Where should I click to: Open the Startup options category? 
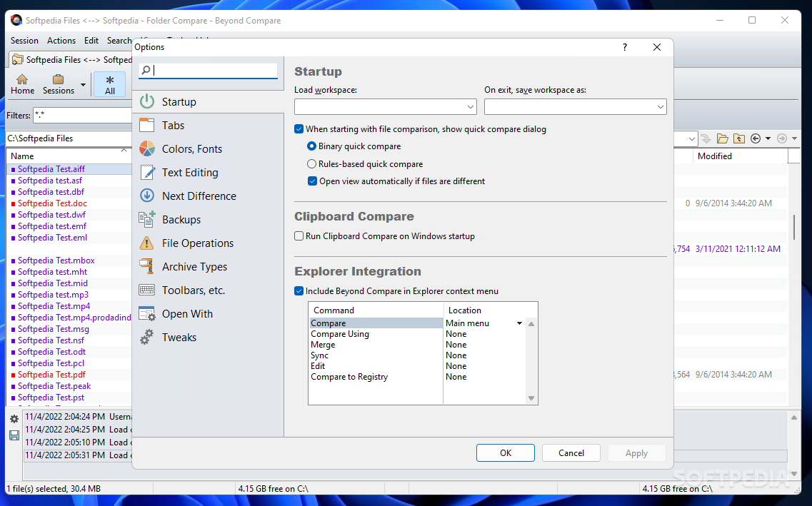click(209, 102)
